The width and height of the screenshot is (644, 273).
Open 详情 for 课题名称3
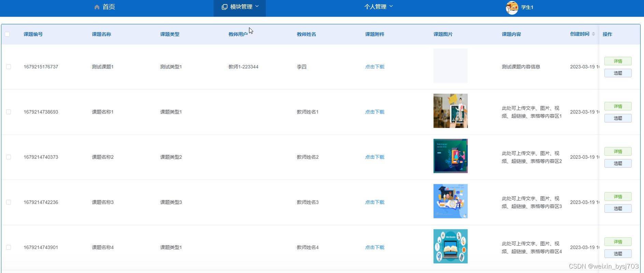[x=618, y=196]
